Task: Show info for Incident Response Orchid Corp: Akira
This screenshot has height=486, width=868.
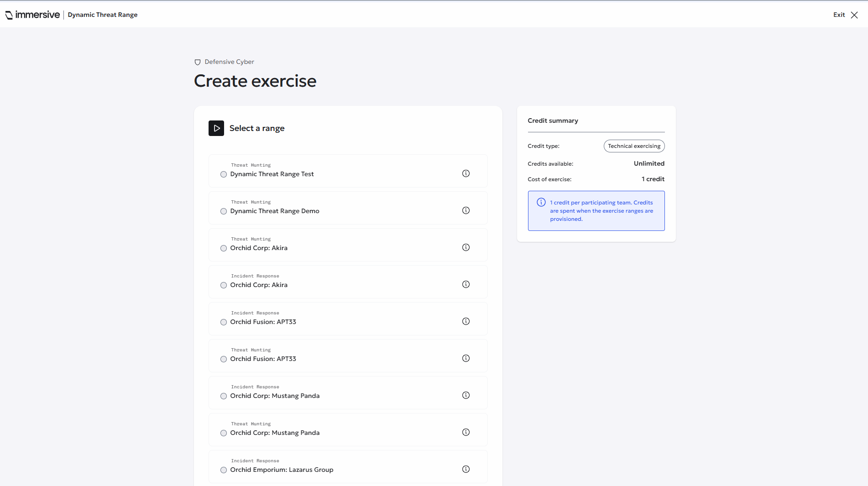Action: [x=466, y=284]
